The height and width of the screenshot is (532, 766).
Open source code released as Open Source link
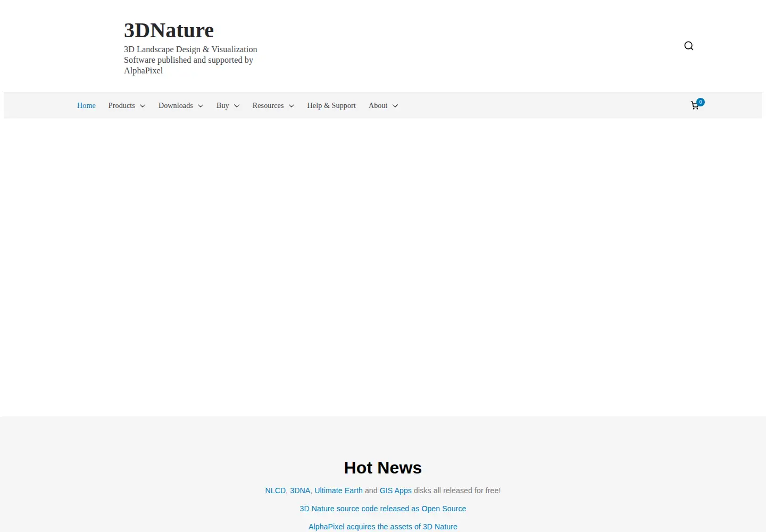tap(383, 509)
